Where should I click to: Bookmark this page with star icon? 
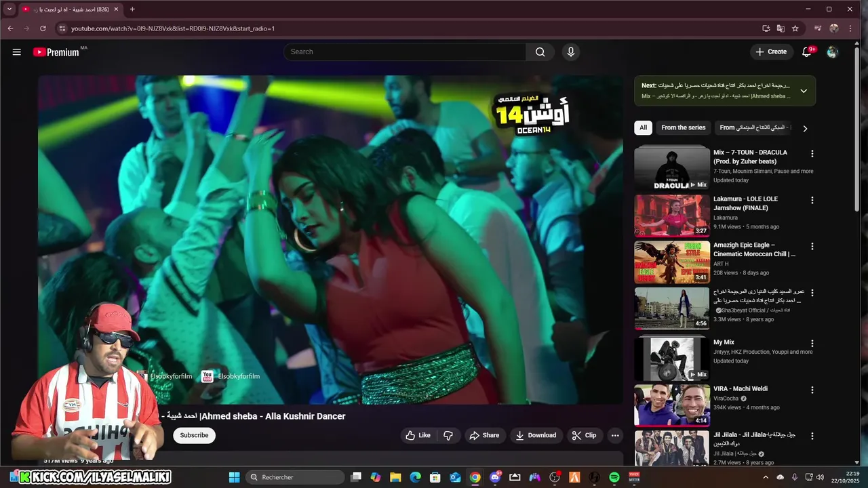(x=795, y=28)
